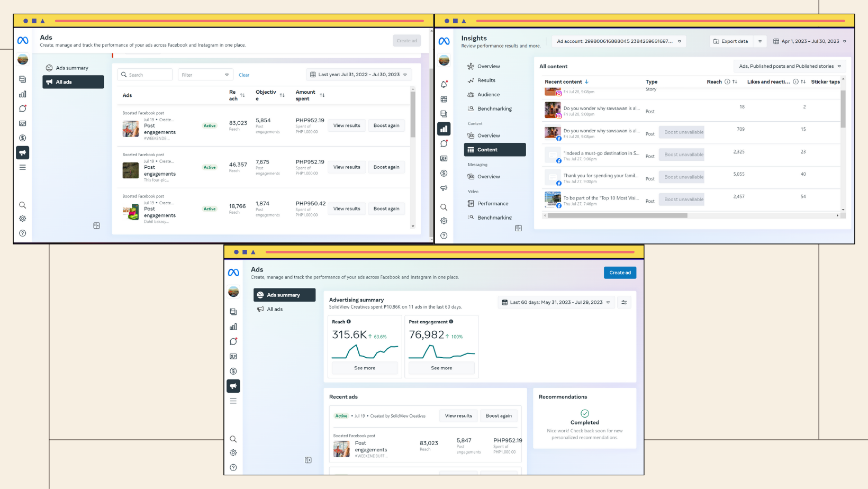Open the Apr 1, 2023 – Jul 30, 2023 date picker
This screenshot has width=868, height=489.
809,41
